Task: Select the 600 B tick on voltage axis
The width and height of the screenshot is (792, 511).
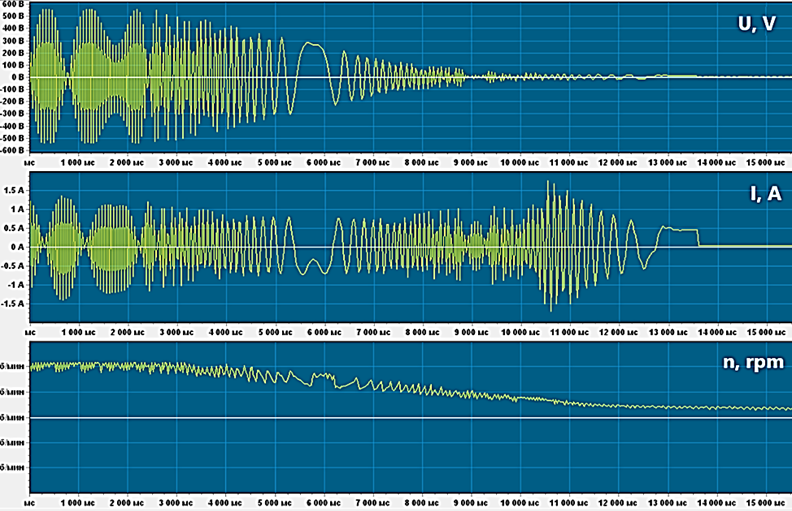Action: pyautogui.click(x=13, y=5)
